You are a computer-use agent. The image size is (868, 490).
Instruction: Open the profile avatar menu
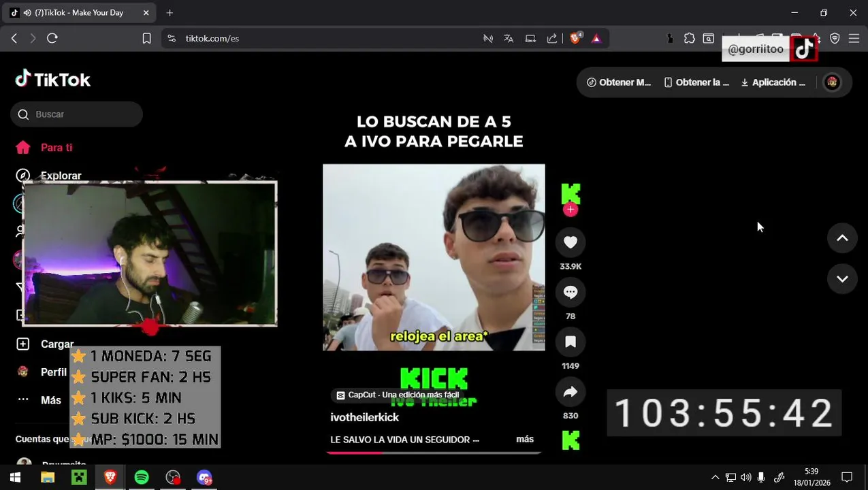pos(832,82)
